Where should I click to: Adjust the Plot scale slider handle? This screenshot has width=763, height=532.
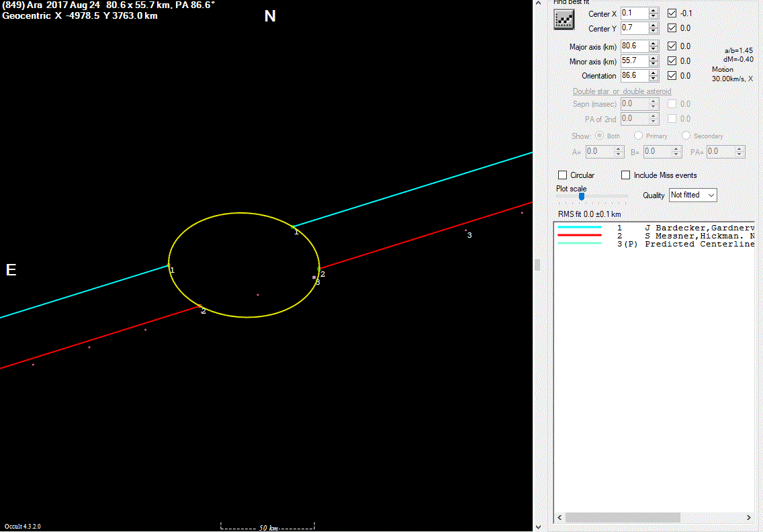point(581,196)
